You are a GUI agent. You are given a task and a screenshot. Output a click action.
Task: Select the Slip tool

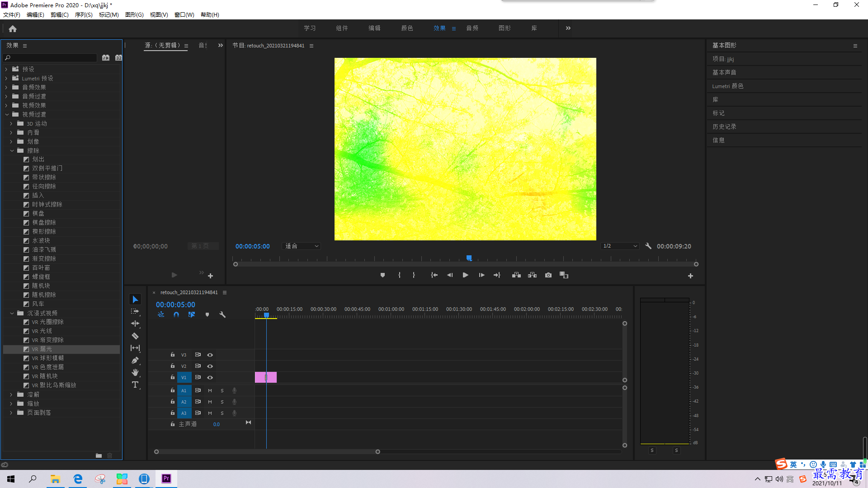pyautogui.click(x=135, y=348)
